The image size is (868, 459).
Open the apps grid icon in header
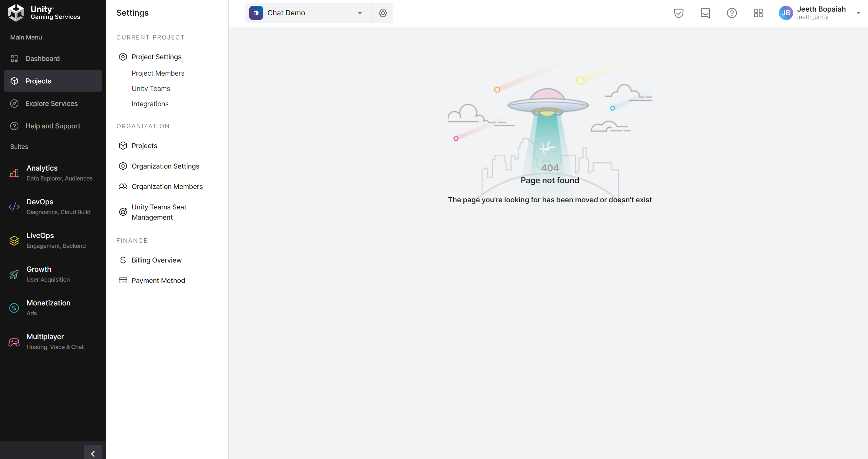[758, 13]
